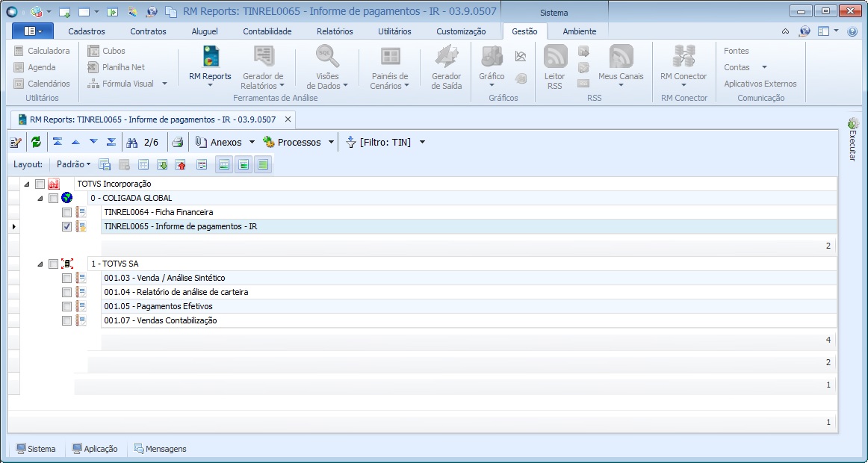868x463 pixels.
Task: Click the printer icon
Action: (x=177, y=142)
